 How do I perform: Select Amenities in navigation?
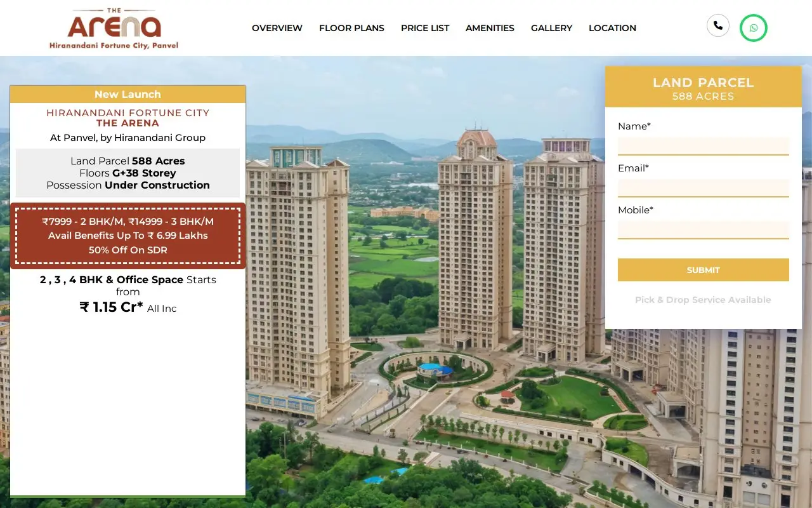490,28
